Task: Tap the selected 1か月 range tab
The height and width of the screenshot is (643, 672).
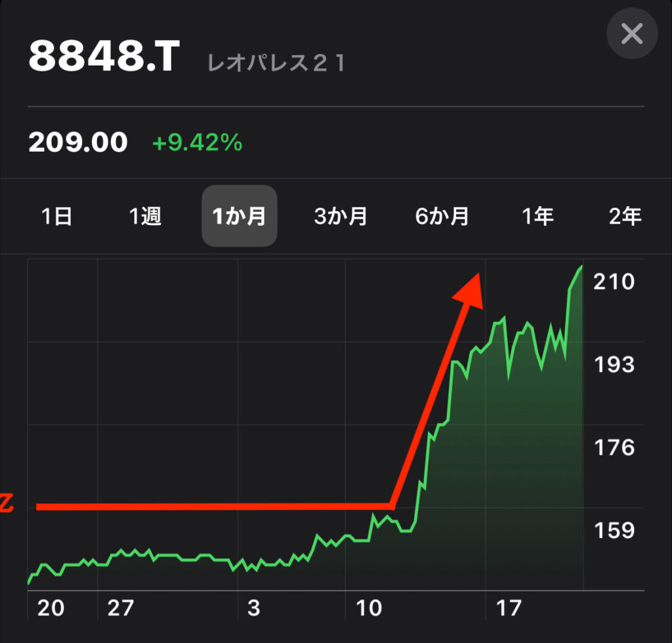Action: coord(239,217)
